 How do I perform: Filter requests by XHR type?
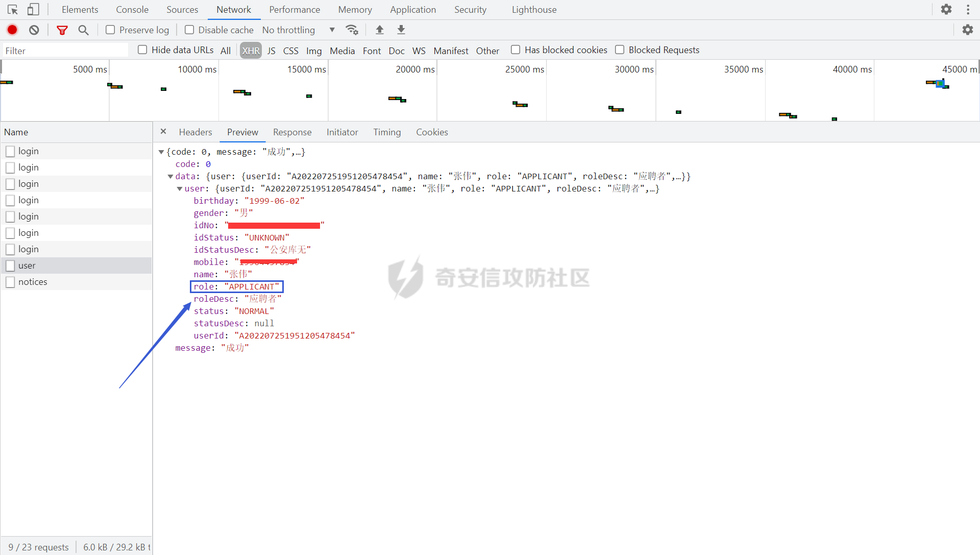[x=251, y=51]
